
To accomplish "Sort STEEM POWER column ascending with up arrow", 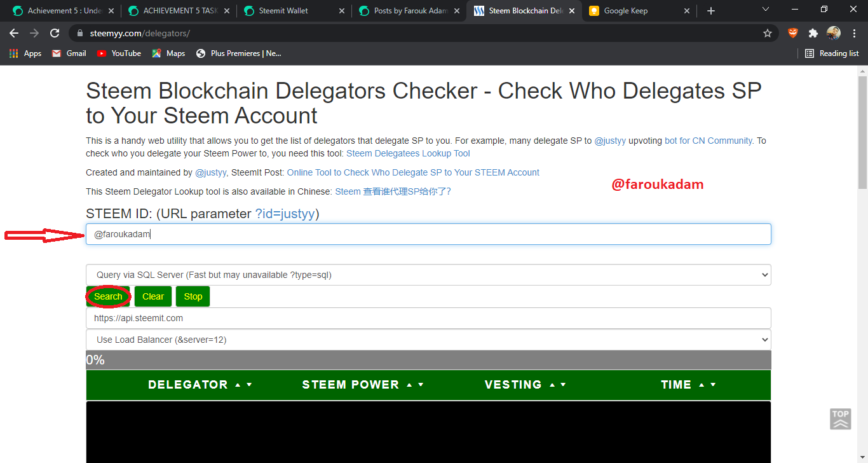I will point(409,385).
